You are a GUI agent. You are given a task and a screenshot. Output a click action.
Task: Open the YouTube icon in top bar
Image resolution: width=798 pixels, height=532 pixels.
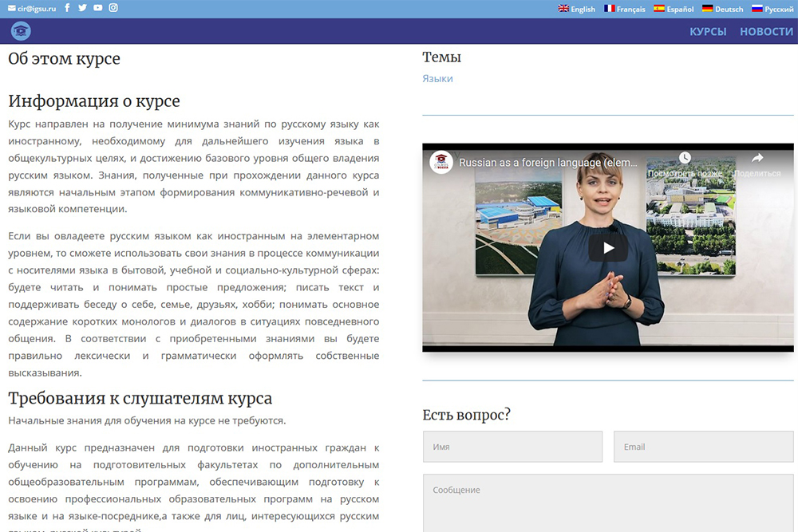pos(97,8)
